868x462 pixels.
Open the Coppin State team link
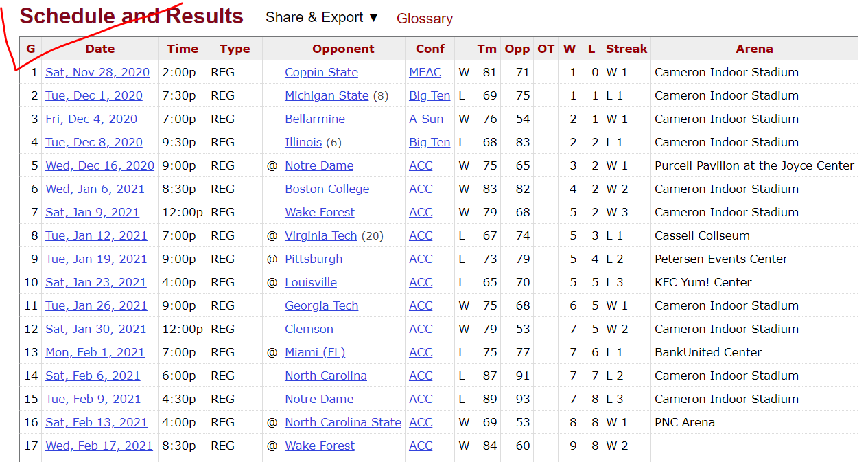(x=321, y=72)
